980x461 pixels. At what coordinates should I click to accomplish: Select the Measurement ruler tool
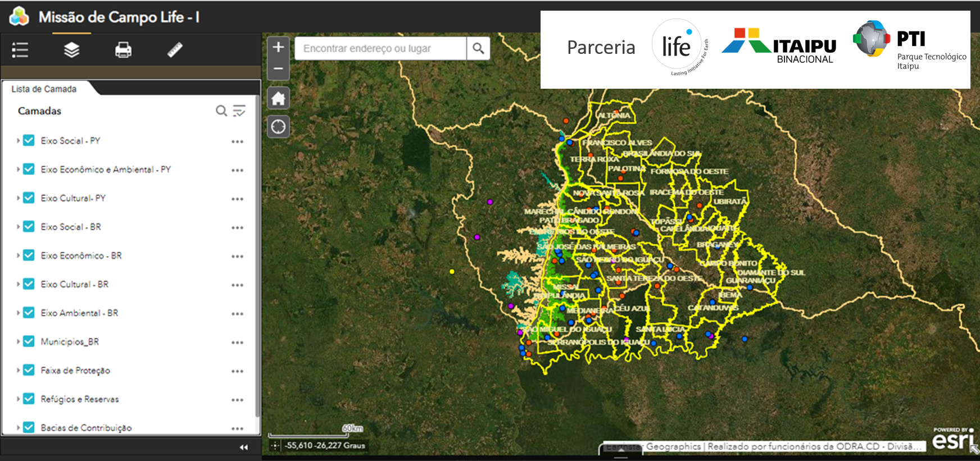[175, 50]
